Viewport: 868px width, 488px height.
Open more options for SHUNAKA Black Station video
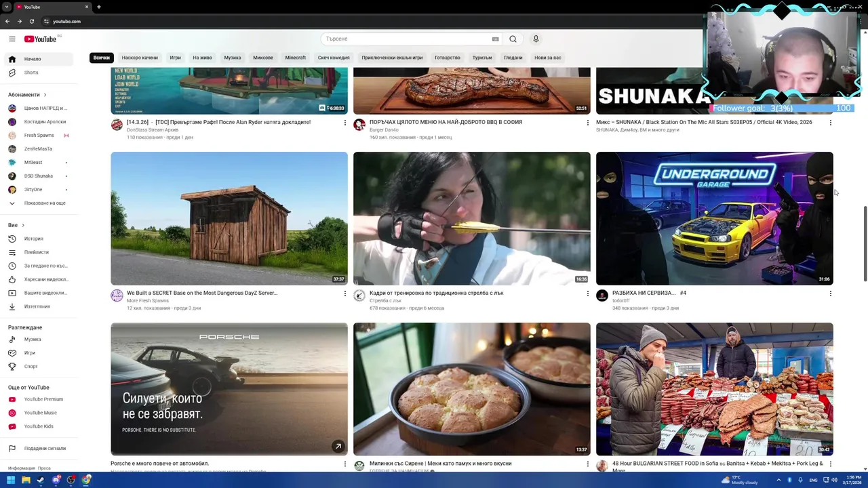(x=830, y=123)
